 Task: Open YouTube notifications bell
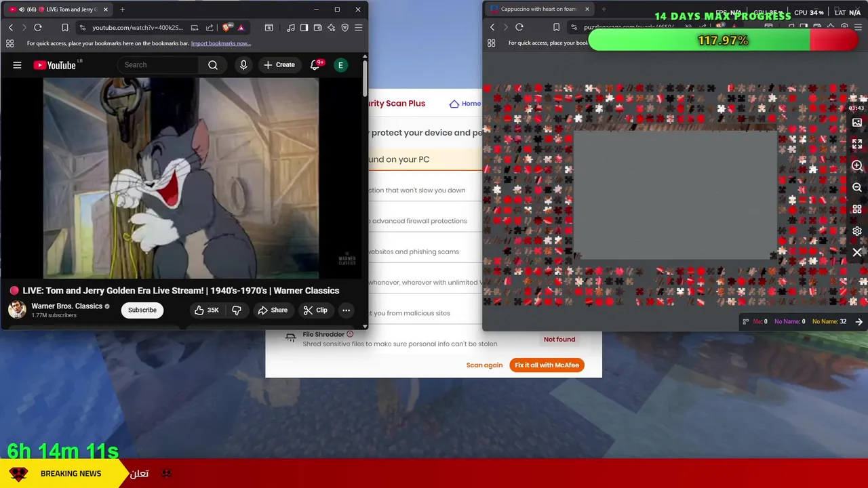click(x=315, y=65)
